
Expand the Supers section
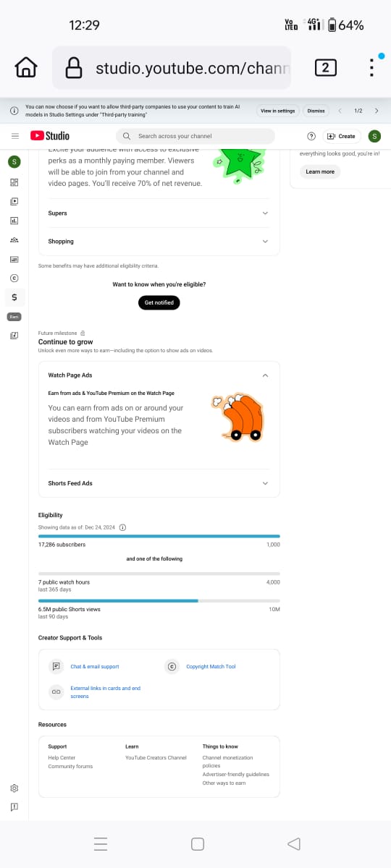(x=159, y=213)
